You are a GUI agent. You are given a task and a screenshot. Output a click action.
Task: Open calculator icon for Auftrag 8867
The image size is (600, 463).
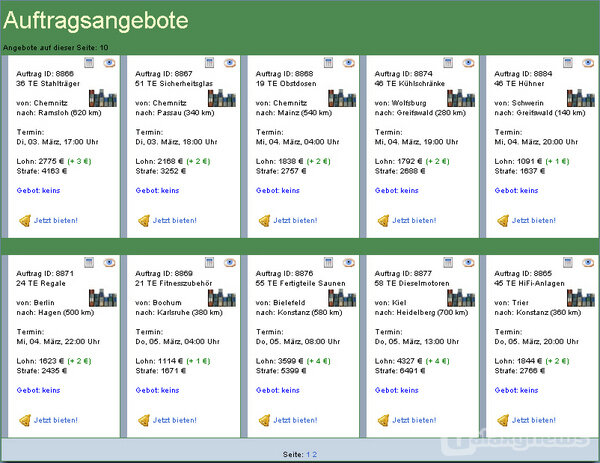(x=209, y=63)
